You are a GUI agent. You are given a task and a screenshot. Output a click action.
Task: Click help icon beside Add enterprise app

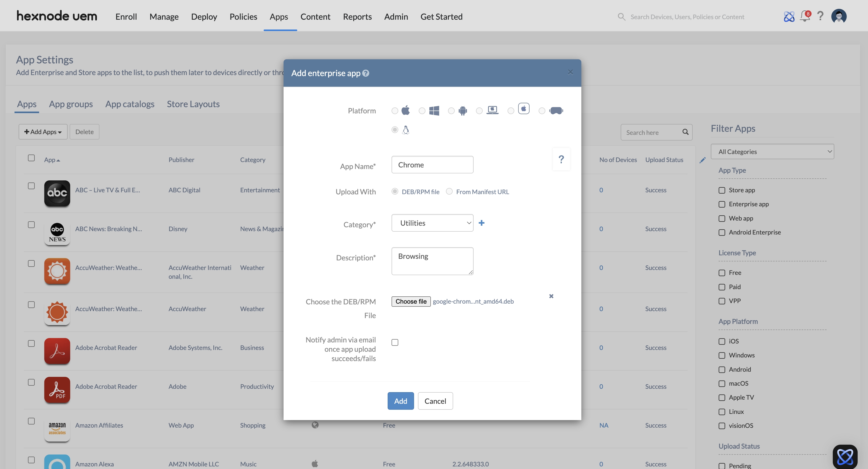[x=366, y=73]
